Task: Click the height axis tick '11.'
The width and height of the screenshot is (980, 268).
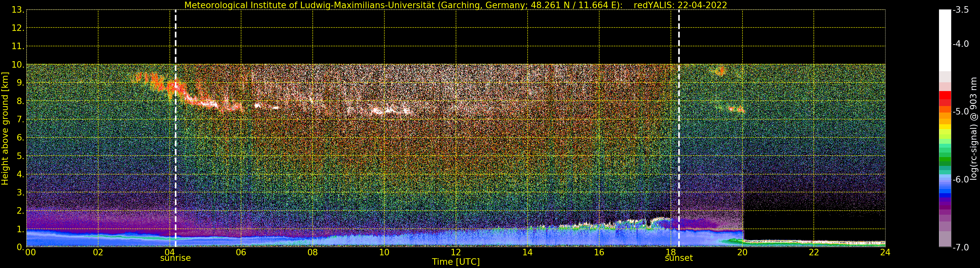Action: (18, 47)
